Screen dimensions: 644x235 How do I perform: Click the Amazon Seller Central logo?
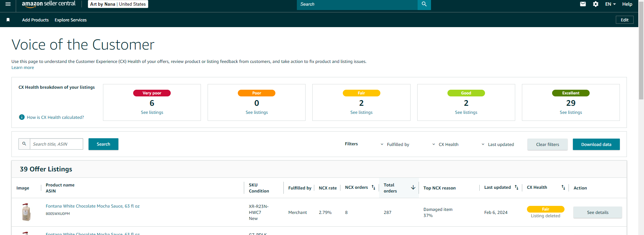pyautogui.click(x=49, y=4)
